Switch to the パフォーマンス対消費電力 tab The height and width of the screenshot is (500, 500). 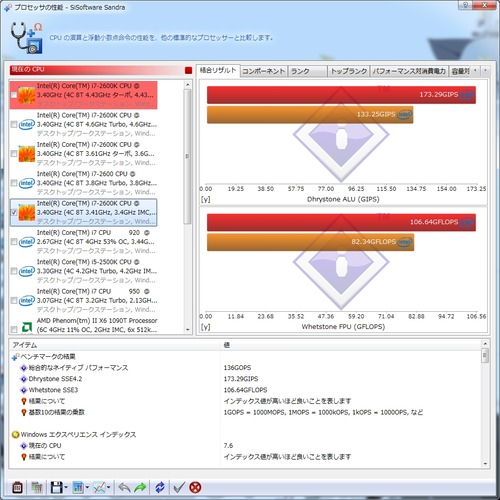409,71
